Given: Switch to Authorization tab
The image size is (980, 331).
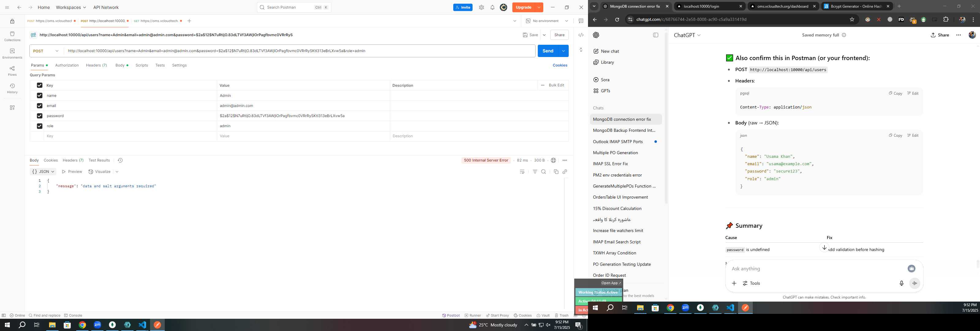Looking at the screenshot, I should (67, 66).
